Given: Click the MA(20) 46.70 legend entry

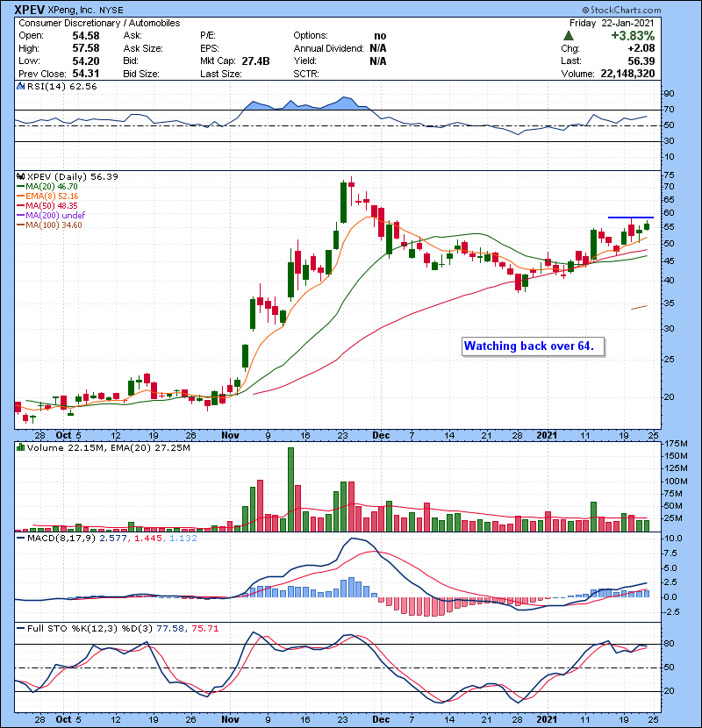Looking at the screenshot, I should click(47, 187).
